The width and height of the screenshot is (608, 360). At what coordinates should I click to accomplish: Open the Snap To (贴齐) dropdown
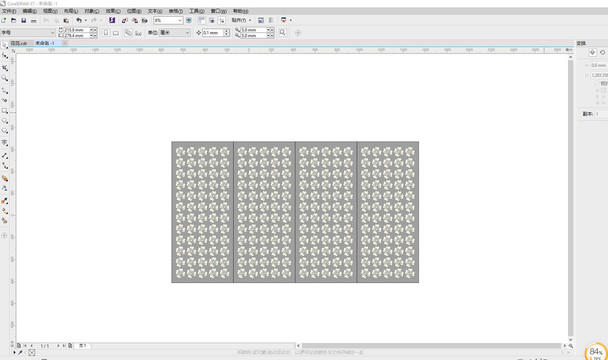(241, 20)
